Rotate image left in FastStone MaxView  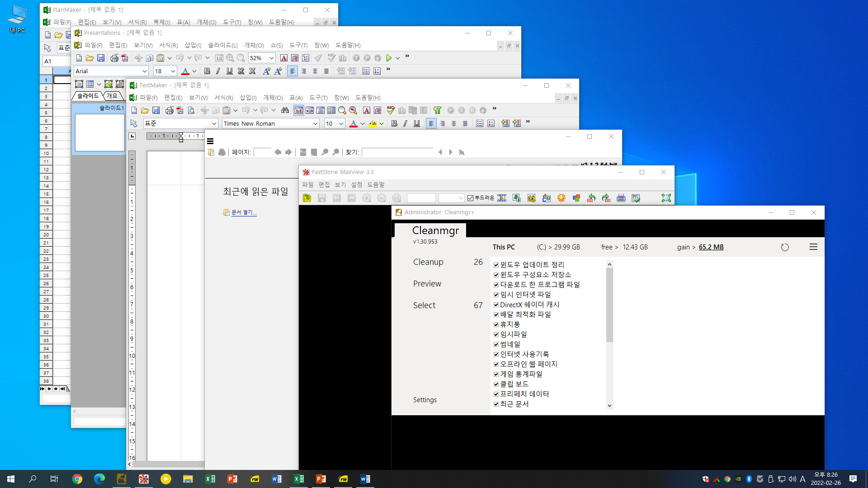tap(591, 198)
